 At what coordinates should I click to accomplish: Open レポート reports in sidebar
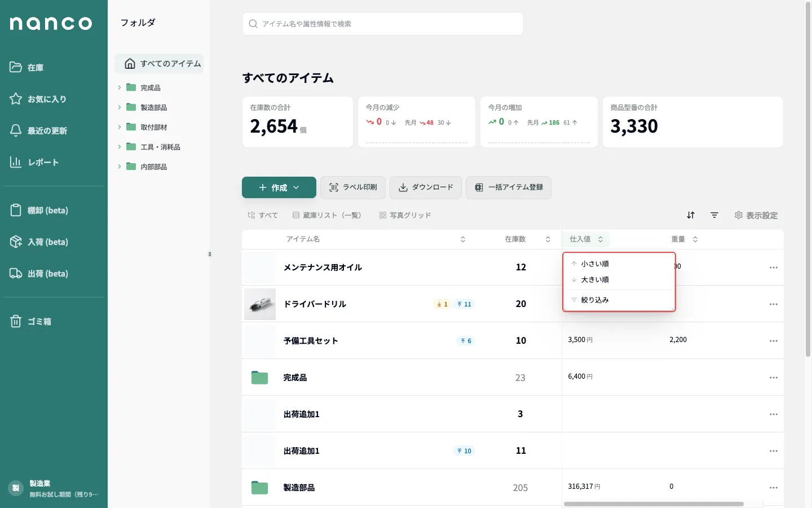[34, 162]
